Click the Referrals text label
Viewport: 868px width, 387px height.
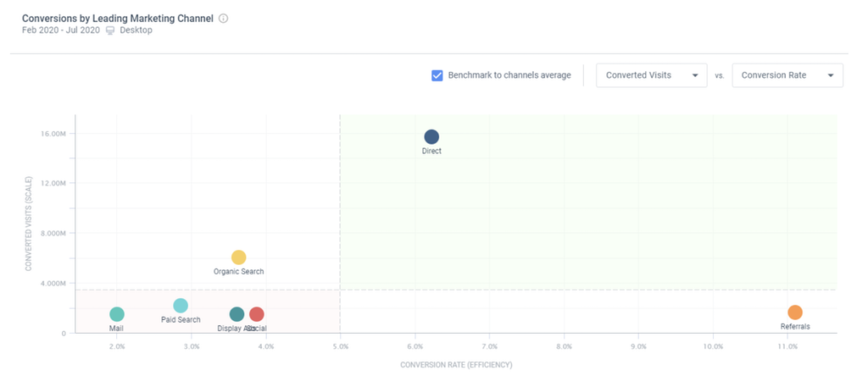(x=795, y=327)
